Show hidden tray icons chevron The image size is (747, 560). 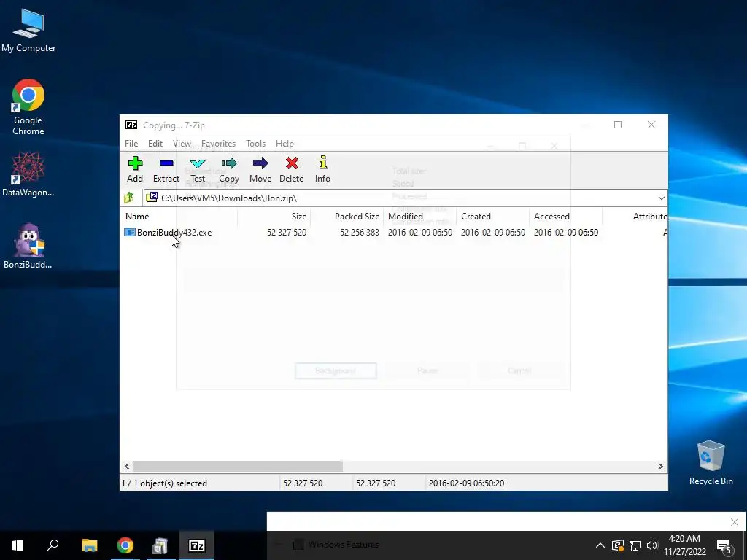600,545
